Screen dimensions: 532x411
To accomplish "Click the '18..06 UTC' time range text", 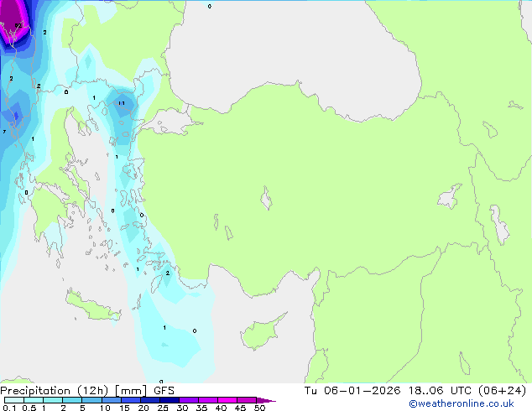I will [x=440, y=391].
